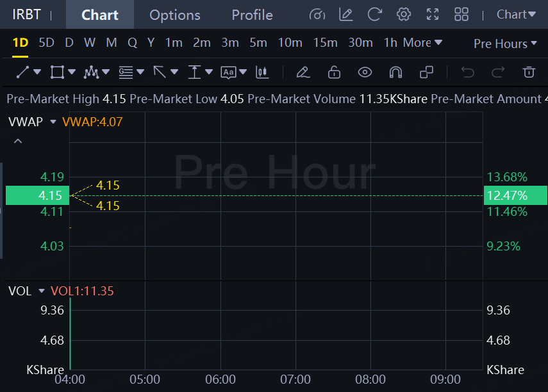Open chart settings gear
Image resolution: width=548 pixels, height=392 pixels.
click(x=403, y=14)
